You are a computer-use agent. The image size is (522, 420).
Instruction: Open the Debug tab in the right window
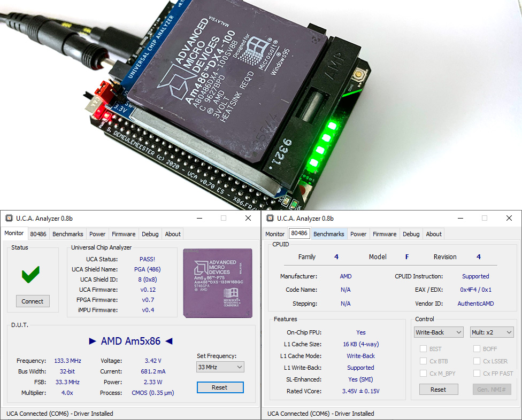(411, 234)
